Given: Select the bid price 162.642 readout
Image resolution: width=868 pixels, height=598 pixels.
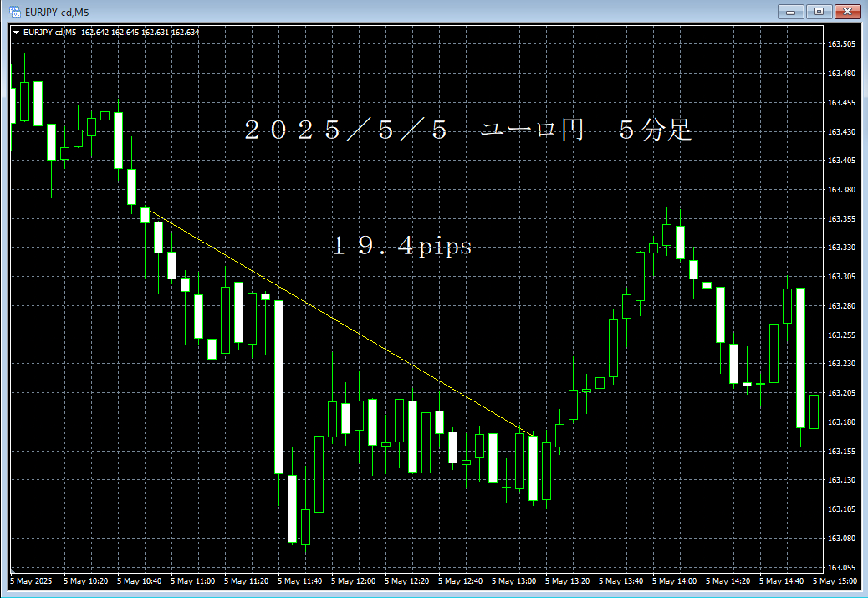Looking at the screenshot, I should pyautogui.click(x=94, y=32).
